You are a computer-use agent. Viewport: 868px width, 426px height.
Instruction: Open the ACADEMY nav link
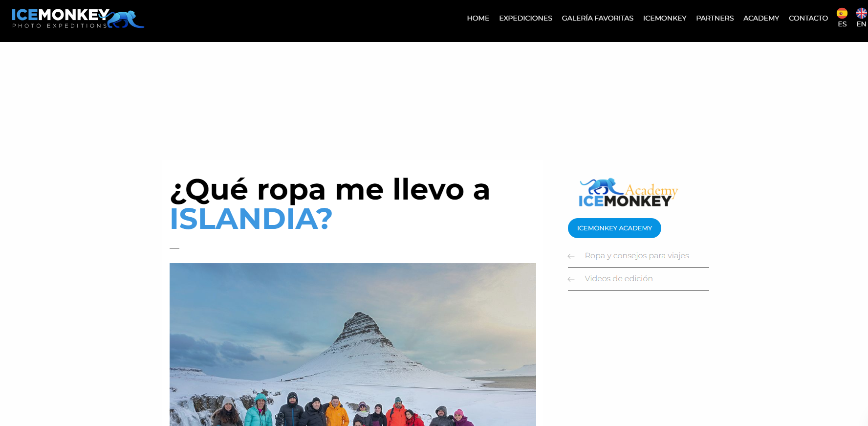761,18
